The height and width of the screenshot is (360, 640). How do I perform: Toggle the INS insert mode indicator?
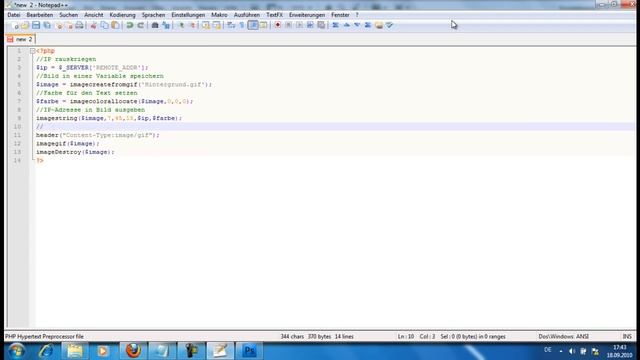point(627,337)
